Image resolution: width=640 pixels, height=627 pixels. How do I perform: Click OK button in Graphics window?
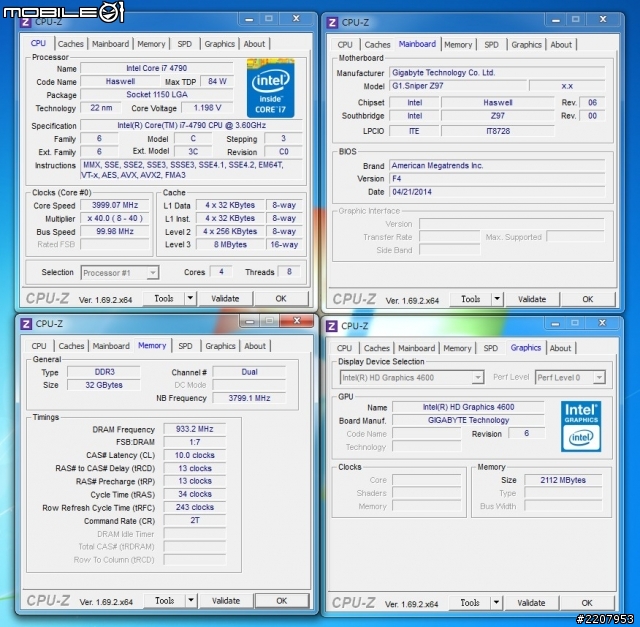tap(587, 603)
